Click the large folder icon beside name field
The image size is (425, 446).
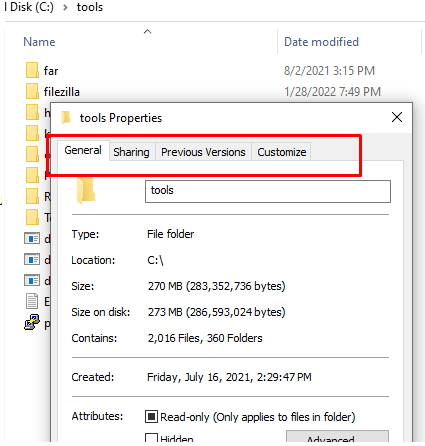click(86, 191)
